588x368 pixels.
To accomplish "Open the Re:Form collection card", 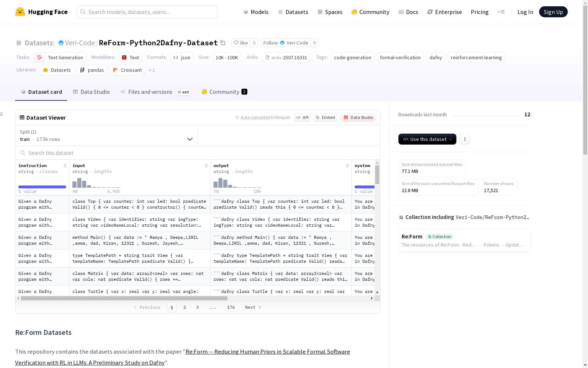I will tap(464, 240).
